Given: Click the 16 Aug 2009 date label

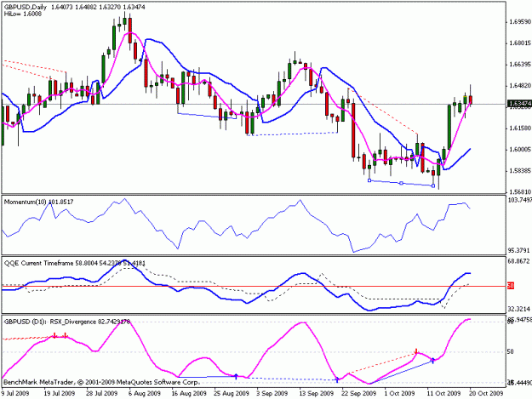Looking at the screenshot, I should 189,393.
